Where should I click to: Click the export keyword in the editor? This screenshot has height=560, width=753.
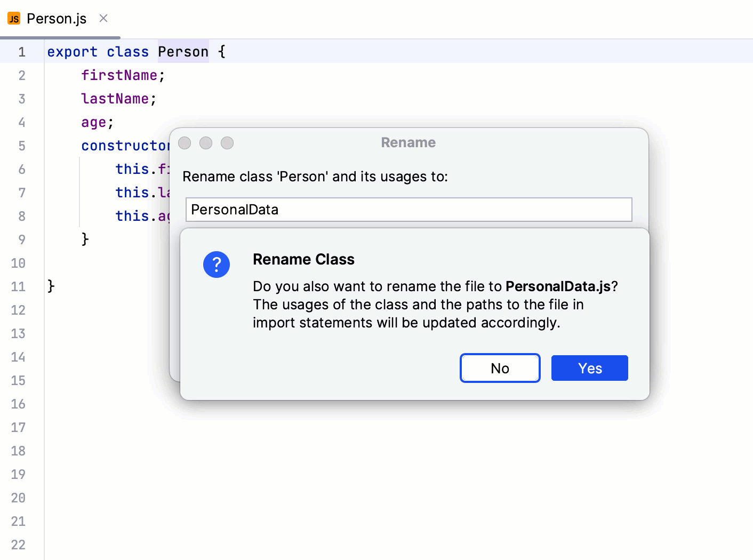pos(73,51)
